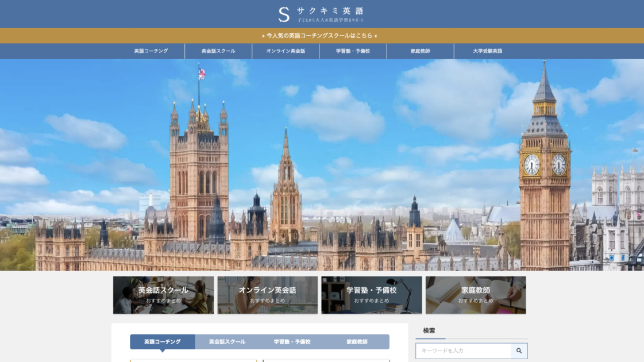Screen dimensions: 644x362
Task: Select the 家庭教師 content tab
Action: 357,342
